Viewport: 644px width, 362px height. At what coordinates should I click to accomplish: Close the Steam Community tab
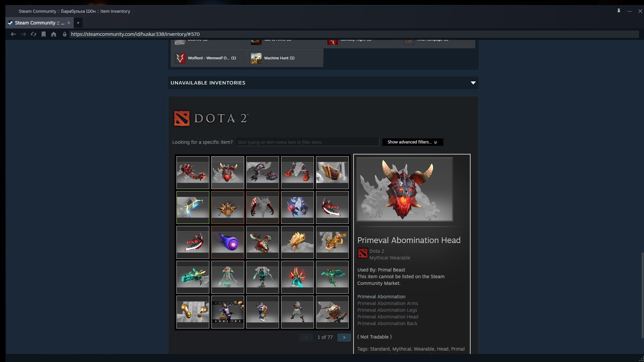[x=69, y=23]
